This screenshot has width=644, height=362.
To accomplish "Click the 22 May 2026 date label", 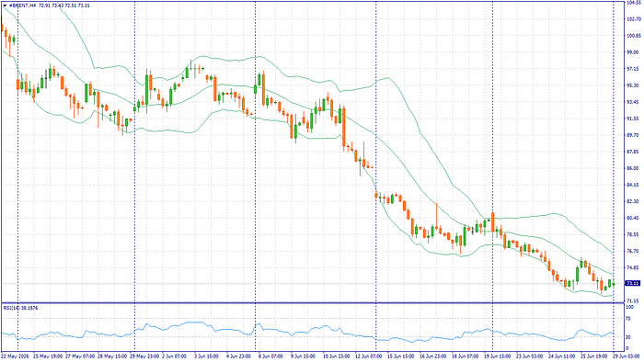I will click(x=14, y=356).
